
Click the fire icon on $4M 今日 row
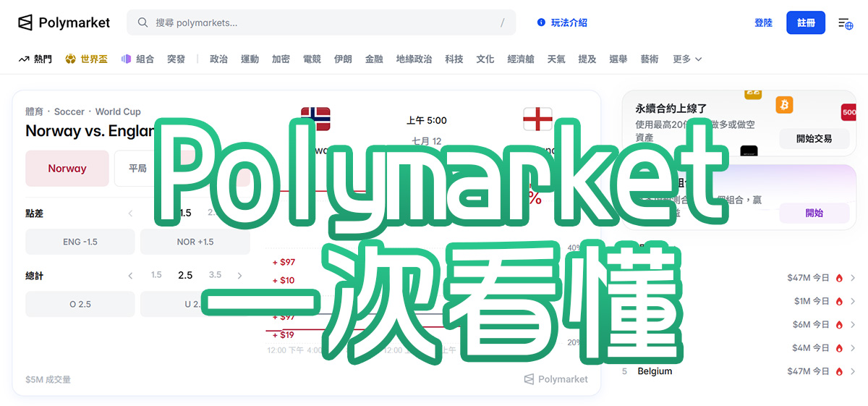click(x=839, y=347)
